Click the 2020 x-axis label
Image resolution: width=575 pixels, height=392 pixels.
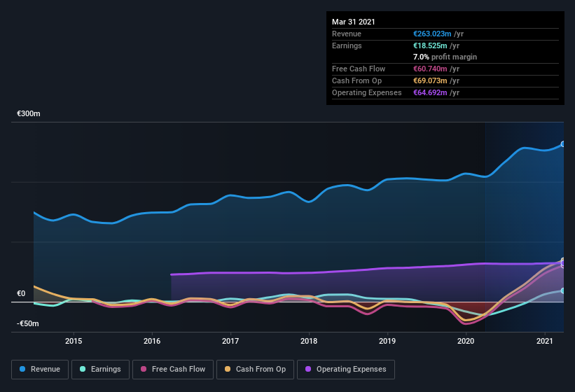(x=466, y=341)
